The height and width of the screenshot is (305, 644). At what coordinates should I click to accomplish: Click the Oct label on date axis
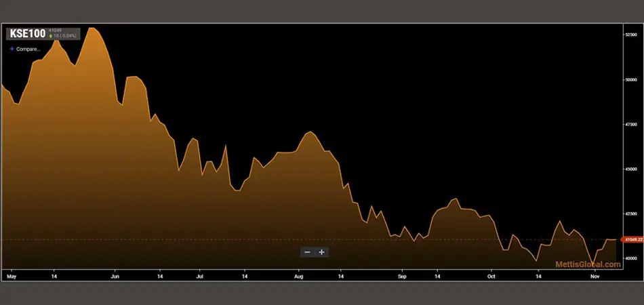(491, 277)
